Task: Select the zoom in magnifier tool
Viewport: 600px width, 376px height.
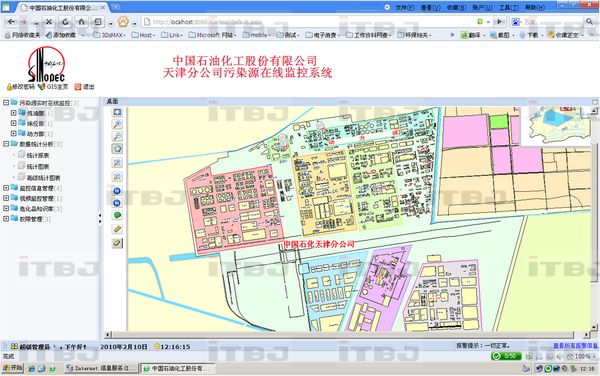Action: 117,124
